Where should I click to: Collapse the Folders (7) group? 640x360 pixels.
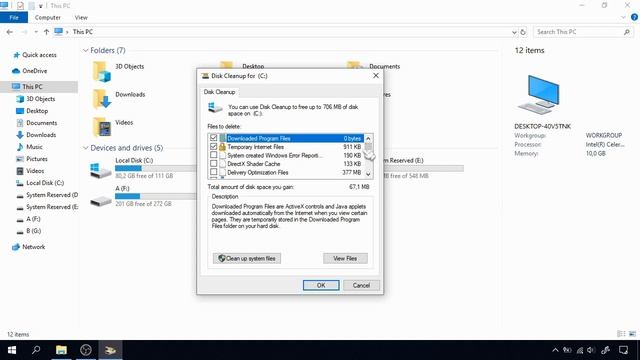click(x=86, y=51)
